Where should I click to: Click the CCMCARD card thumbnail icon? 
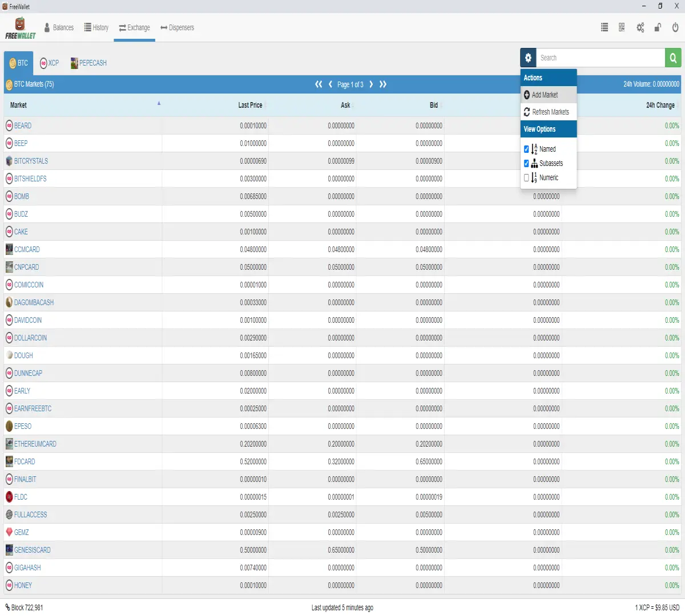coord(9,249)
